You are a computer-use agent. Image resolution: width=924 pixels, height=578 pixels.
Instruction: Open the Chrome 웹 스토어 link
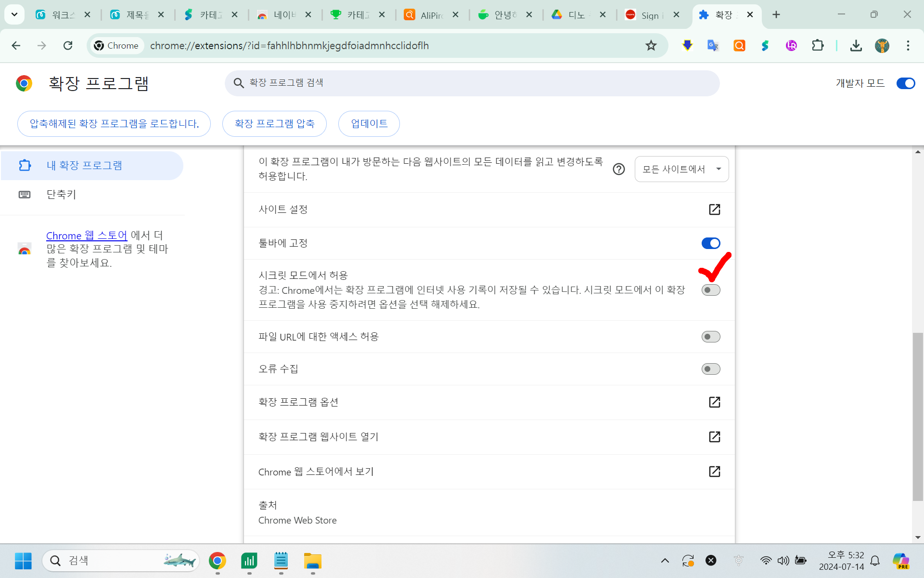(87, 236)
